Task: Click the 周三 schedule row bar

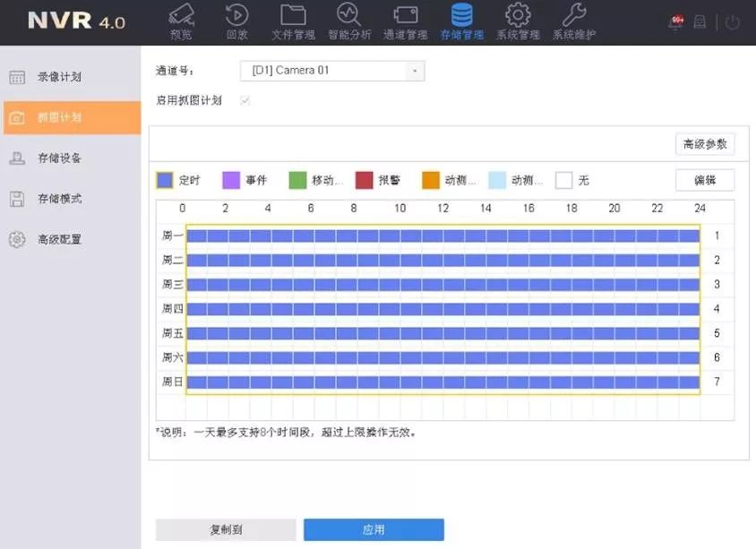Action: pyautogui.click(x=442, y=284)
